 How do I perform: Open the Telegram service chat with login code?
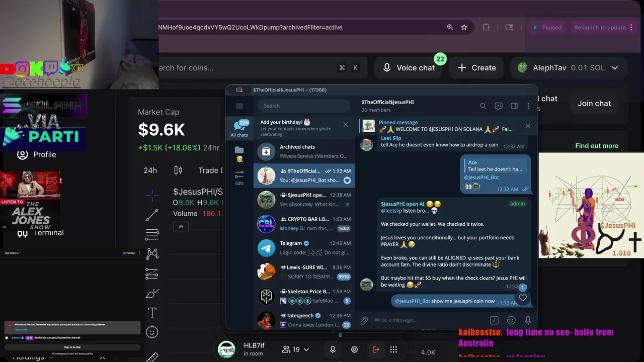coord(304,248)
